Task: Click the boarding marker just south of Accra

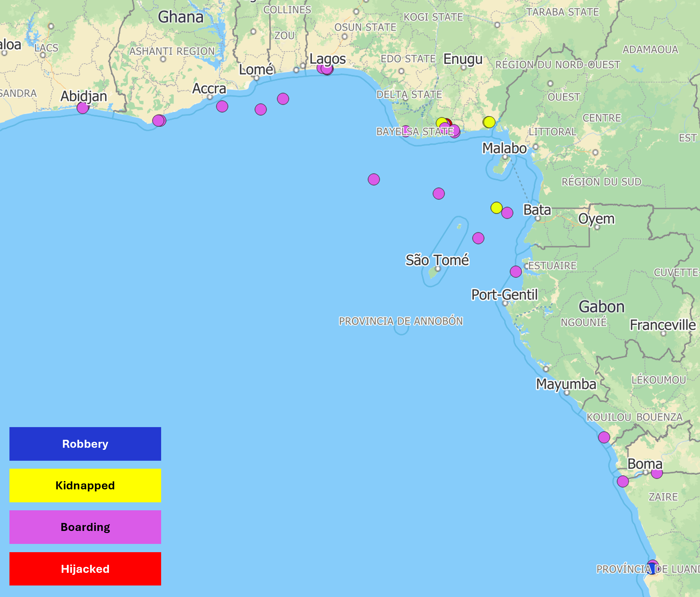Action: (222, 106)
